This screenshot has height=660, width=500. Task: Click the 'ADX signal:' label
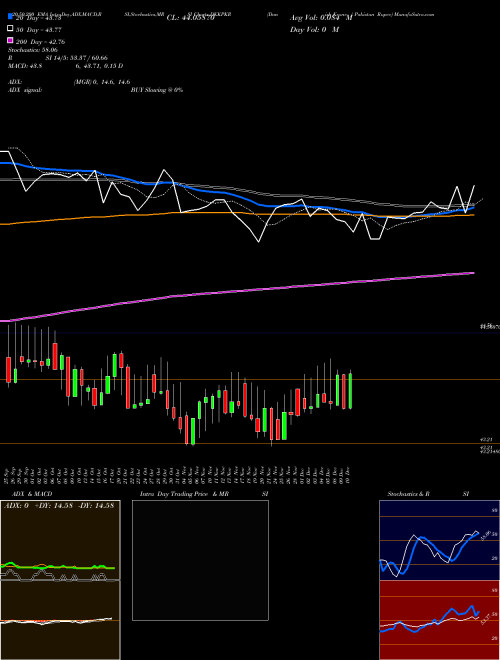tap(24, 90)
